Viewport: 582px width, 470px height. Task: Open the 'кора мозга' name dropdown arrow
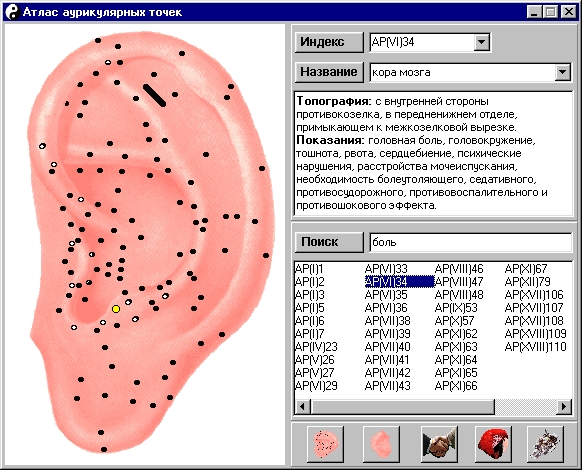563,72
